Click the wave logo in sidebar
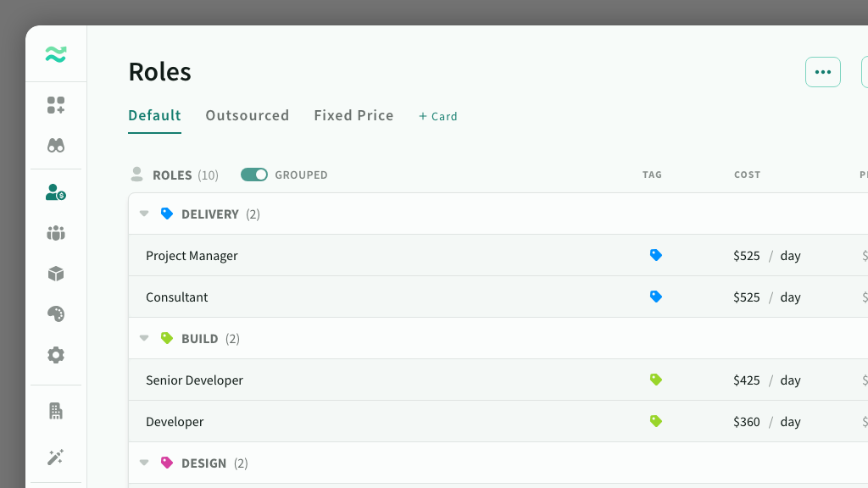 click(56, 55)
